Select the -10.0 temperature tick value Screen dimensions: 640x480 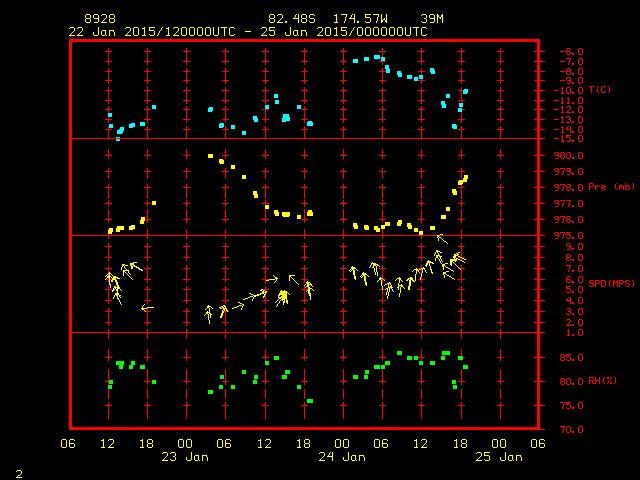[568, 90]
